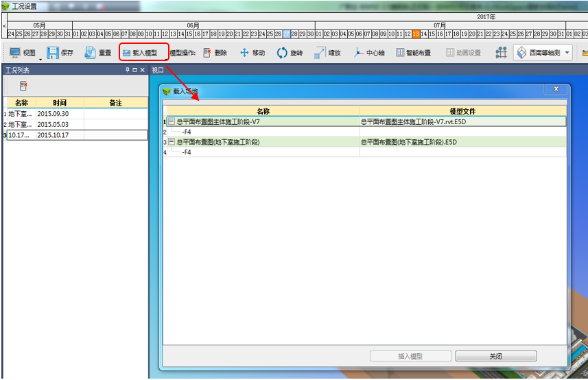The image size is (588, 380).
Task: Pin the 工况列表 panel
Action: click(x=128, y=70)
